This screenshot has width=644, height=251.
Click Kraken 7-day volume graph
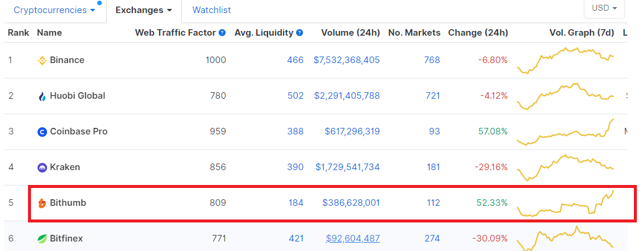click(x=565, y=168)
